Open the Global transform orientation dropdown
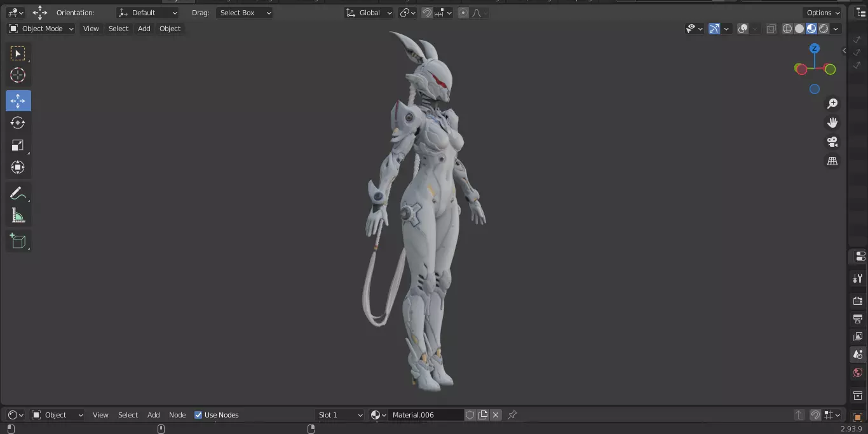Viewport: 868px width, 434px height. (x=369, y=13)
